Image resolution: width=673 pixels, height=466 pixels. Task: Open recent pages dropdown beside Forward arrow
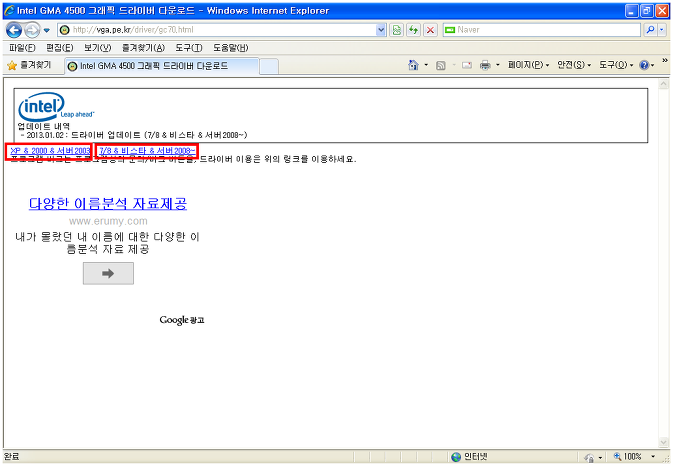pyautogui.click(x=47, y=30)
